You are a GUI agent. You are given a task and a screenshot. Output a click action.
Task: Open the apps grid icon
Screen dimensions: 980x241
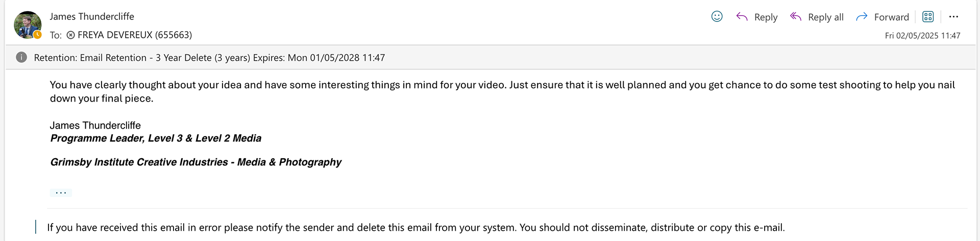928,17
